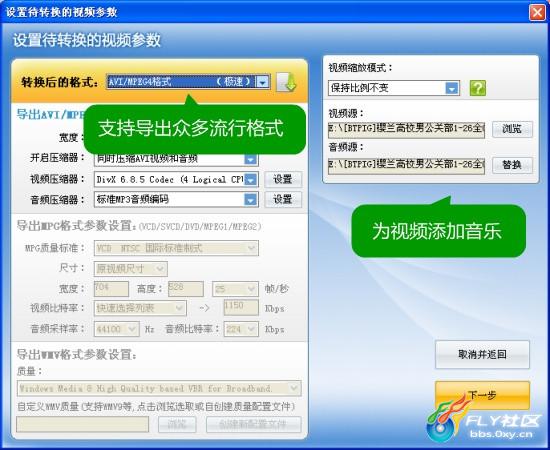Close the video parameters dialog window

point(537,12)
